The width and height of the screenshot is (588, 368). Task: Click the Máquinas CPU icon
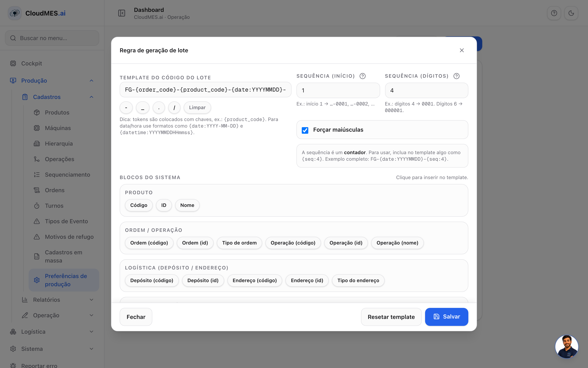click(37, 128)
